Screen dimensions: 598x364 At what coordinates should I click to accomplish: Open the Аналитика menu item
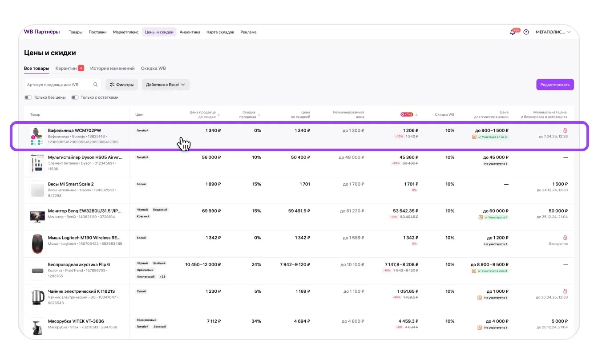(x=190, y=32)
